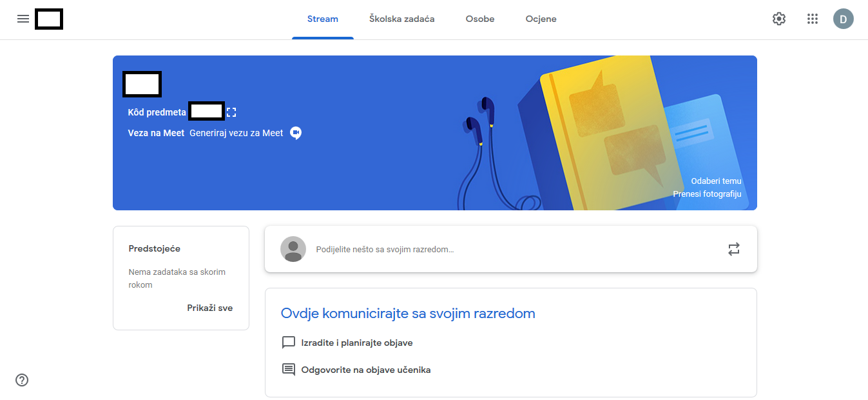Open class settings gear icon

(x=779, y=19)
